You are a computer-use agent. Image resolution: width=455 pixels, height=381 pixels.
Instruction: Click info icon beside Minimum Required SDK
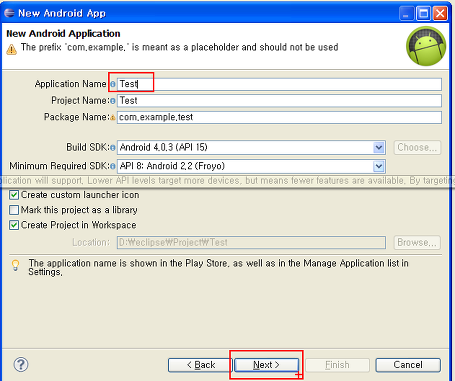click(113, 166)
